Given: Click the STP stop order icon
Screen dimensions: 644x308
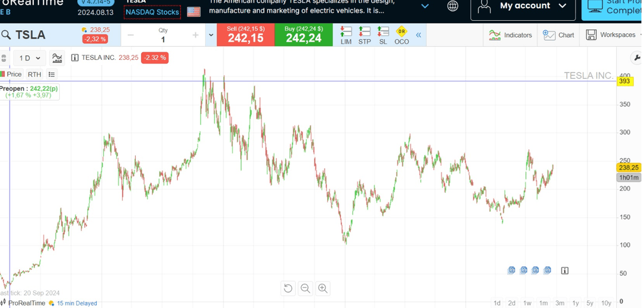Looking at the screenshot, I should 364,35.
